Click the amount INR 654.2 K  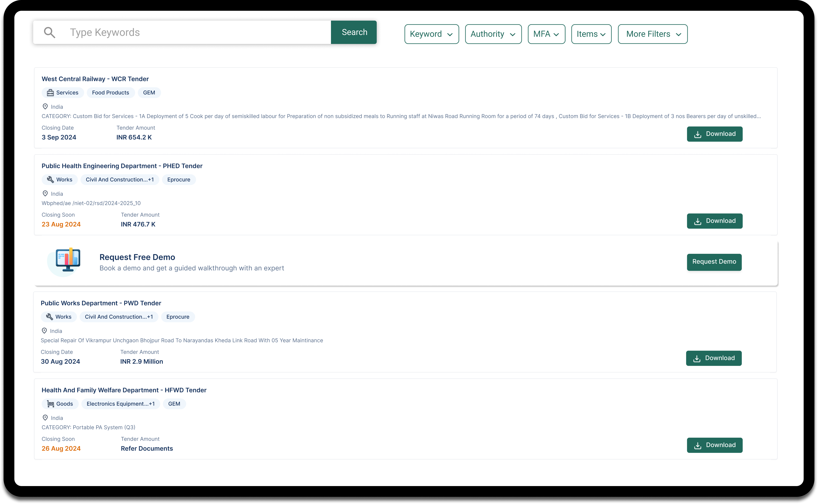134,137
